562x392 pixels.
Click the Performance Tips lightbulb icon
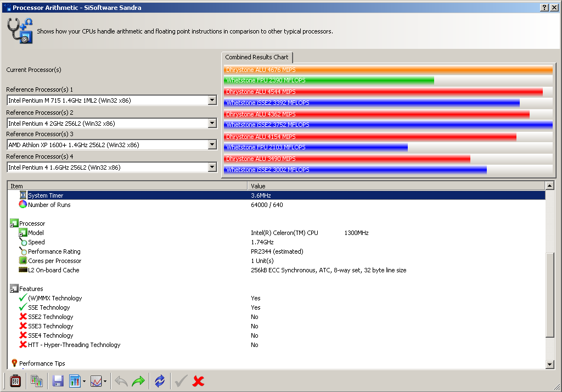(x=14, y=363)
